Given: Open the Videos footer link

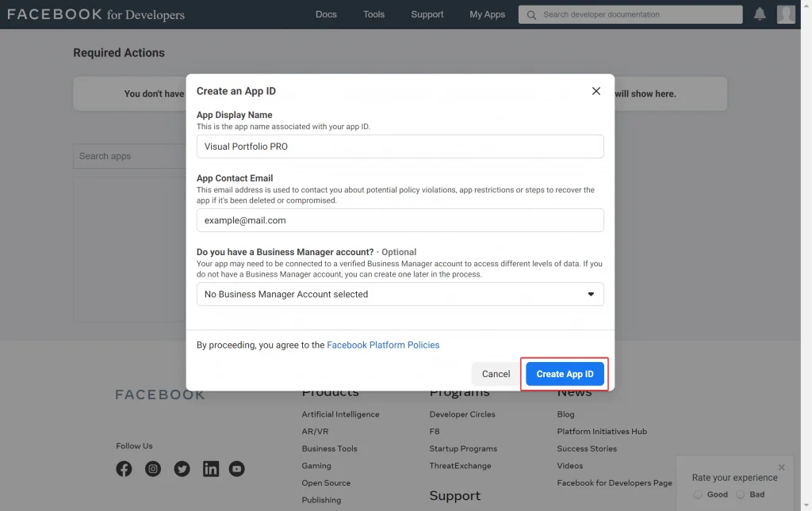Looking at the screenshot, I should pos(569,466).
